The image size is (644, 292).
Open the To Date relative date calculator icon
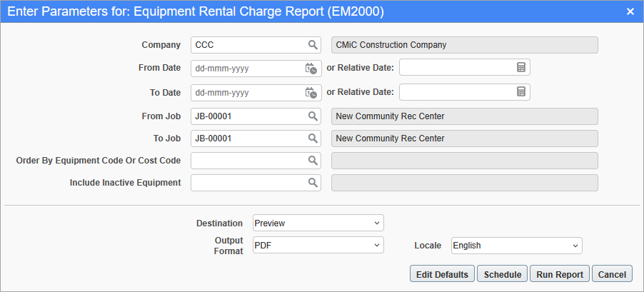click(x=520, y=92)
